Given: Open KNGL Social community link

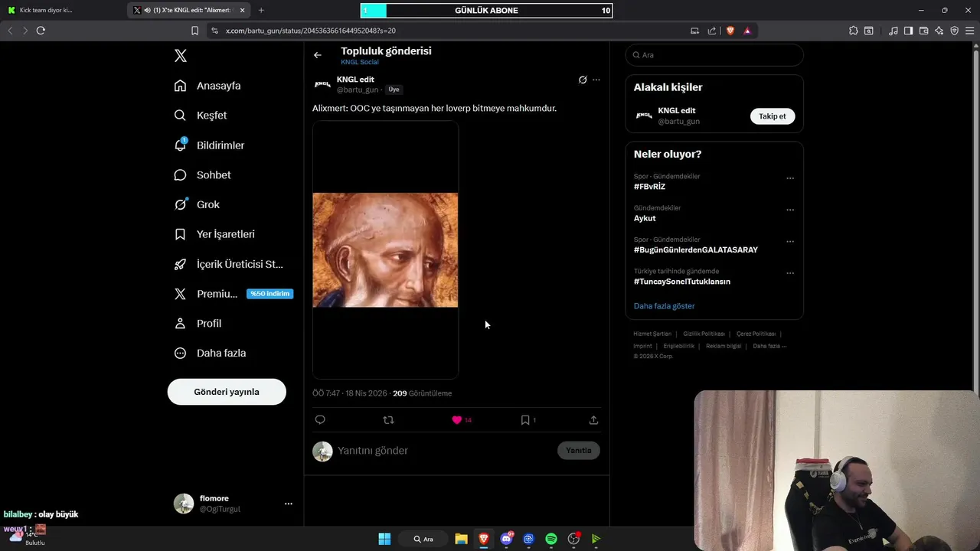Looking at the screenshot, I should [x=360, y=62].
